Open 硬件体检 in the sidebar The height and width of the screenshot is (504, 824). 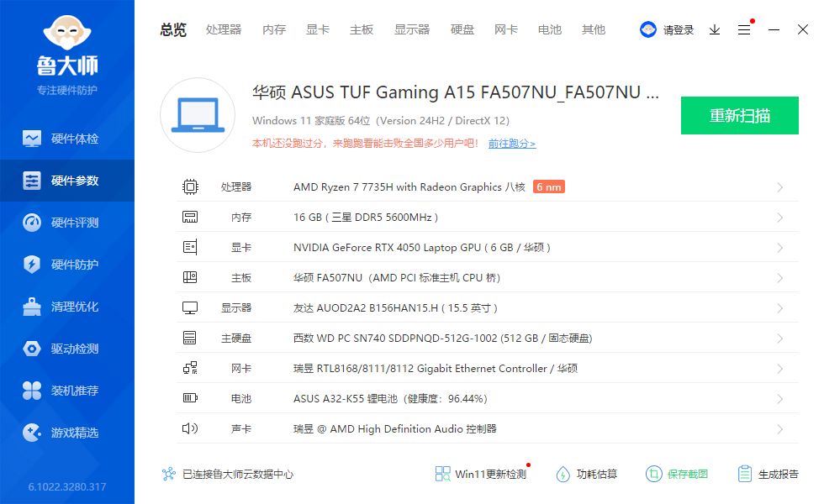67,139
